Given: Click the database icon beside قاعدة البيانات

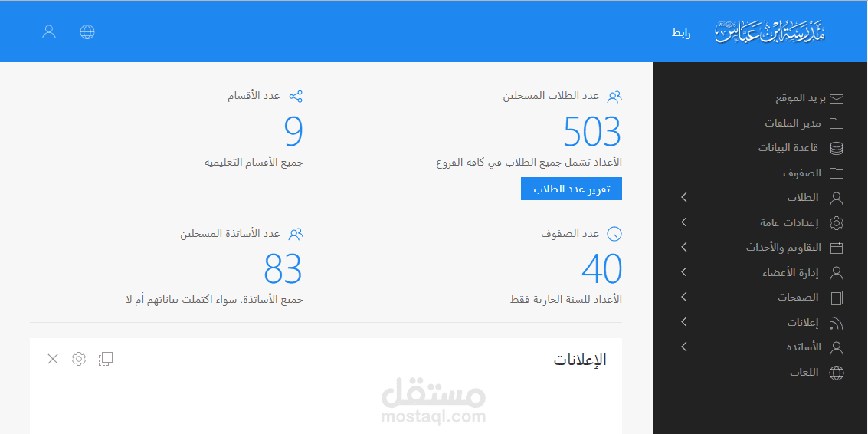Looking at the screenshot, I should (x=837, y=148).
